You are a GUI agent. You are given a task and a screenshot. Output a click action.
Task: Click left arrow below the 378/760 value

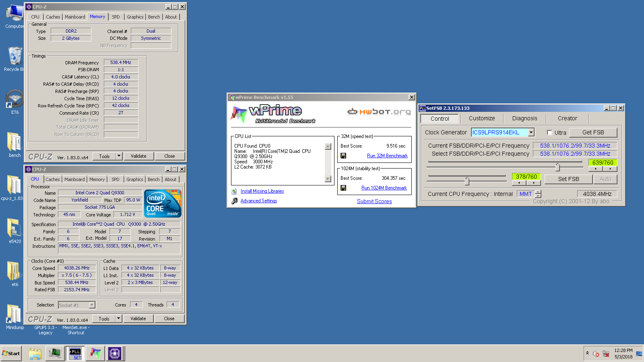[x=519, y=183]
